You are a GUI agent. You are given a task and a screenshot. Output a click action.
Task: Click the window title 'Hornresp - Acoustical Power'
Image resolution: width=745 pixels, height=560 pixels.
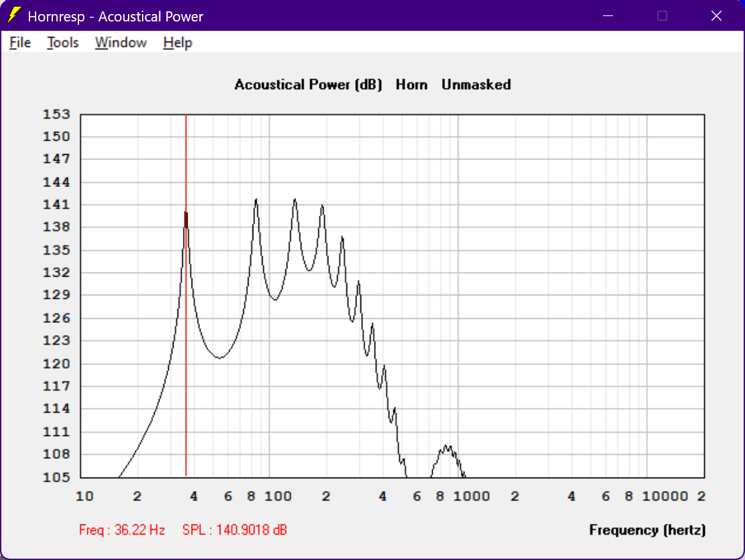tap(115, 16)
